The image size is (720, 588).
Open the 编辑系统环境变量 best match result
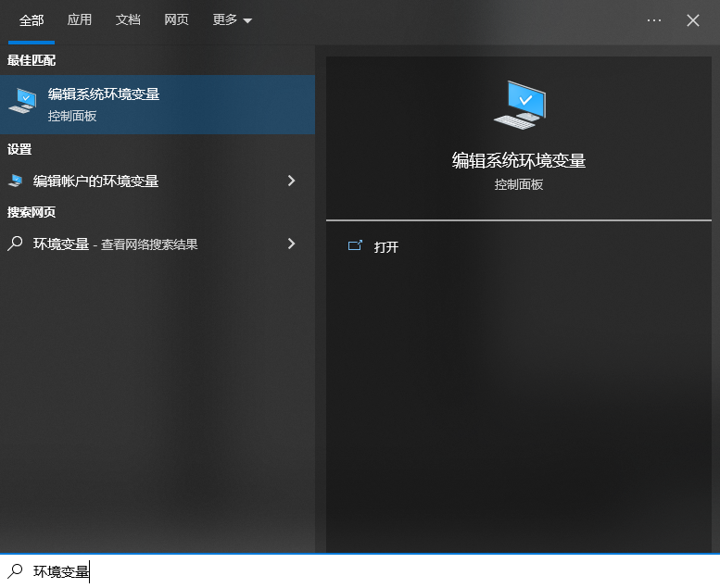tap(158, 105)
